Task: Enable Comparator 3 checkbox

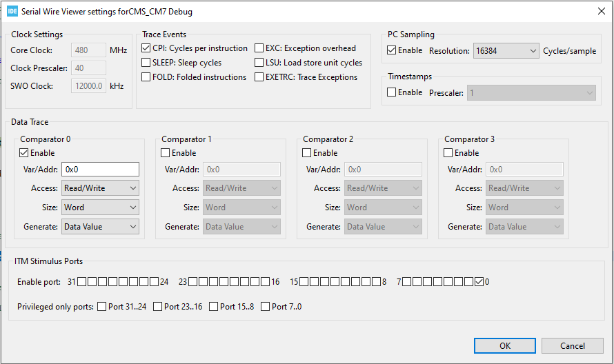Action: pyautogui.click(x=448, y=153)
